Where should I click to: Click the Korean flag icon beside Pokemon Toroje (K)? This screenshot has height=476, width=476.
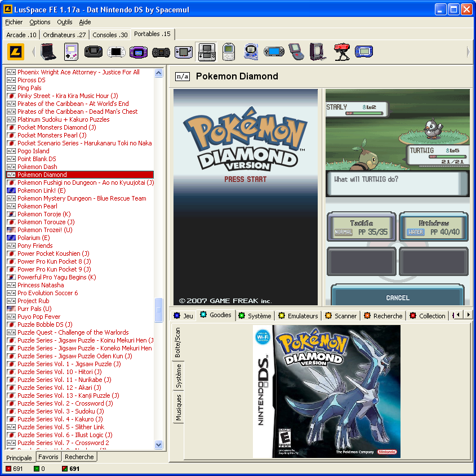11,214
